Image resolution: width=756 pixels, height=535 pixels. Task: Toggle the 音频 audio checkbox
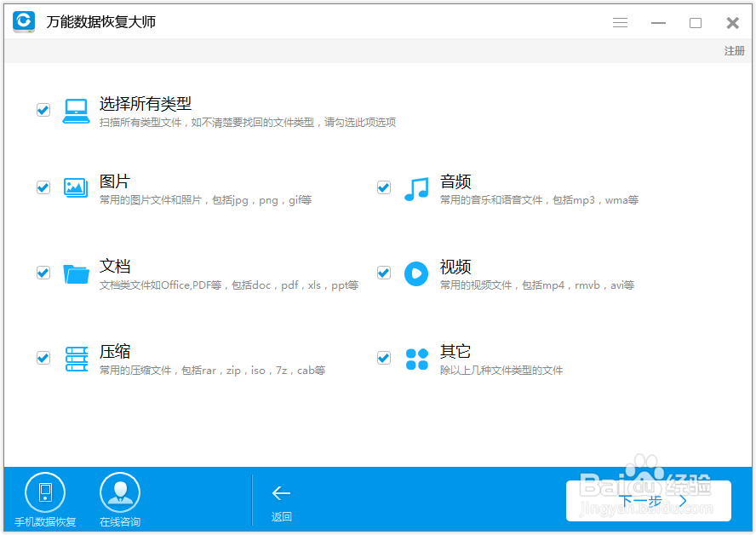383,187
